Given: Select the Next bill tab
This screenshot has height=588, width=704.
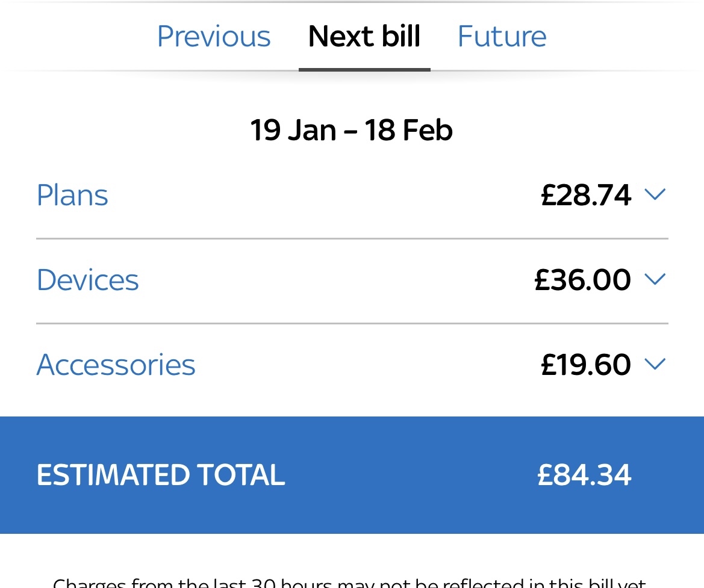Looking at the screenshot, I should click(x=364, y=36).
